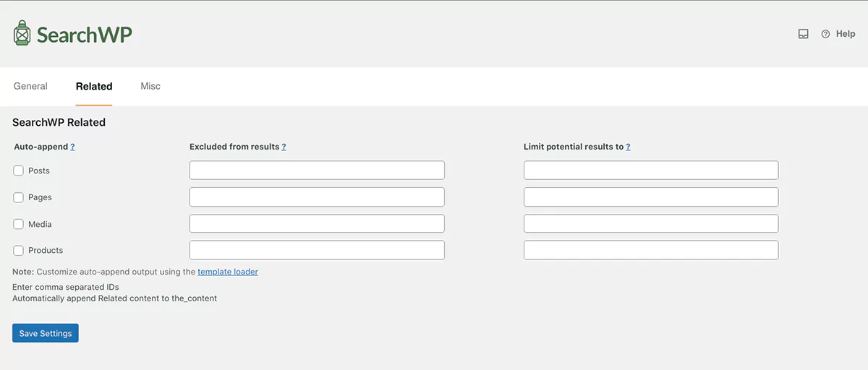
Task: Click the Media checkbox label
Action: 40,224
